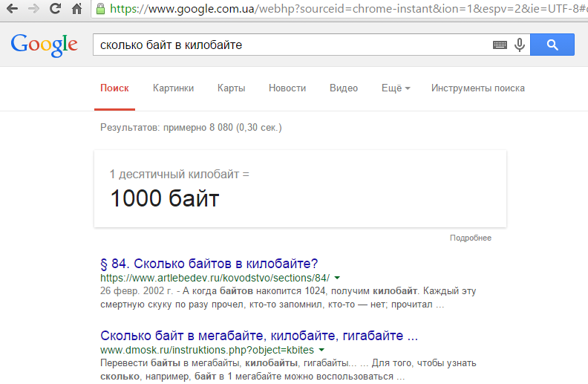Viewport: 588px width, 384px height.
Task: Open the browser home page icon
Action: tap(77, 8)
